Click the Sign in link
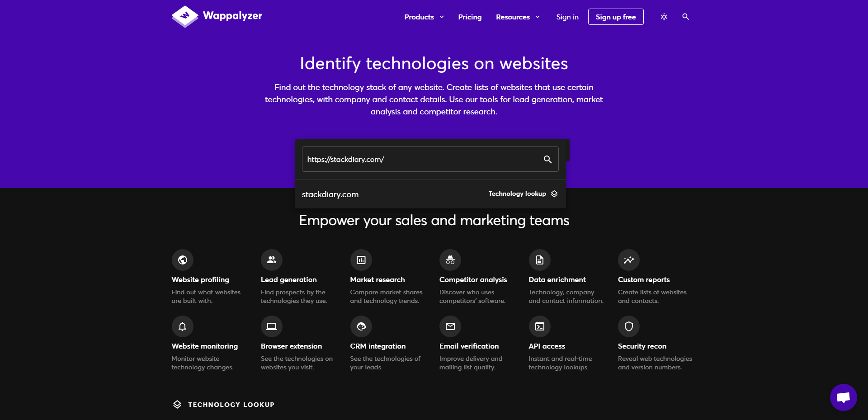The width and height of the screenshot is (868, 420). pyautogui.click(x=567, y=17)
